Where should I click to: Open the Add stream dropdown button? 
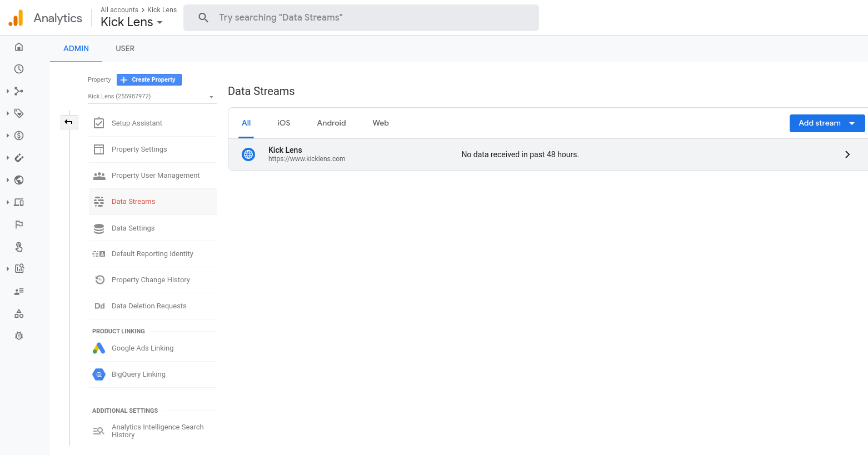click(x=827, y=123)
